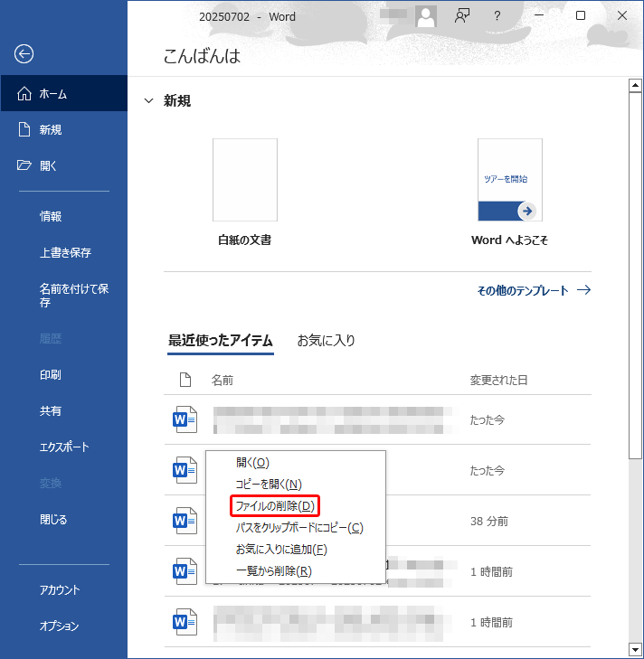Switch to 最近使ったアイテム tab
The height and width of the screenshot is (659, 644).
(221, 341)
